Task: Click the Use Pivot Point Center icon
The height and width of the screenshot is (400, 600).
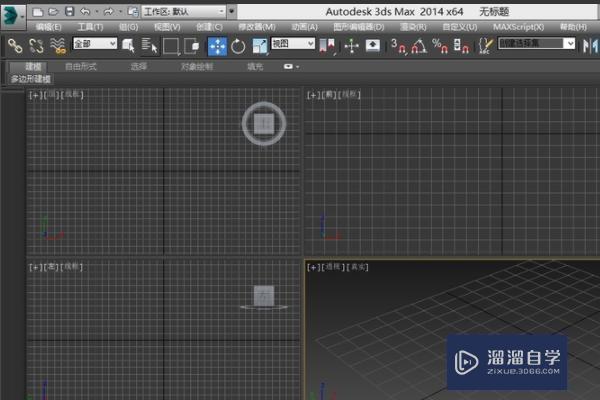Action: (326, 46)
